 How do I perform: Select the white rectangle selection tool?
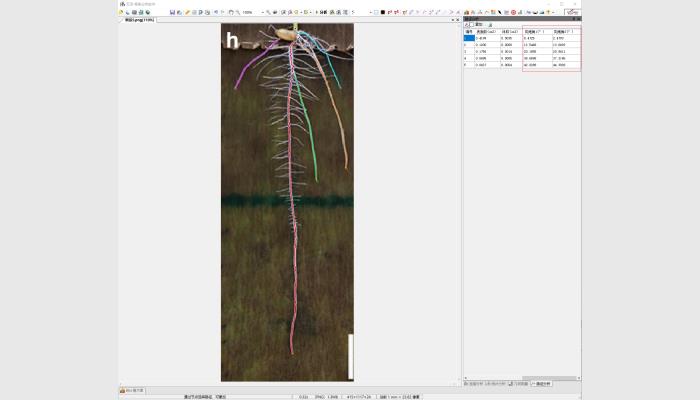pyautogui.click(x=378, y=12)
